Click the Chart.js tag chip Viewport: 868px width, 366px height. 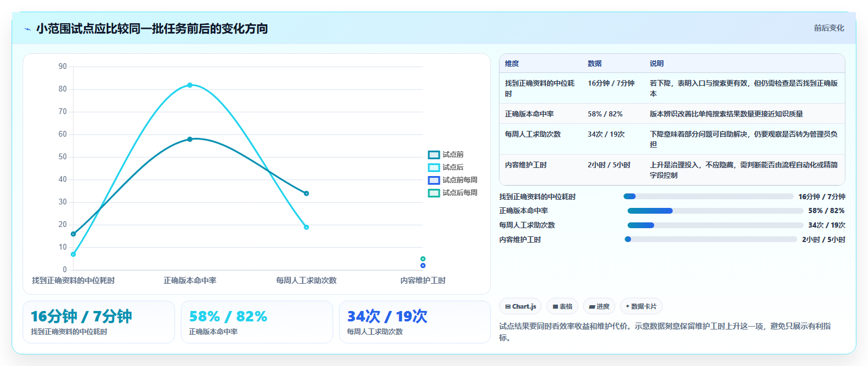pyautogui.click(x=520, y=306)
